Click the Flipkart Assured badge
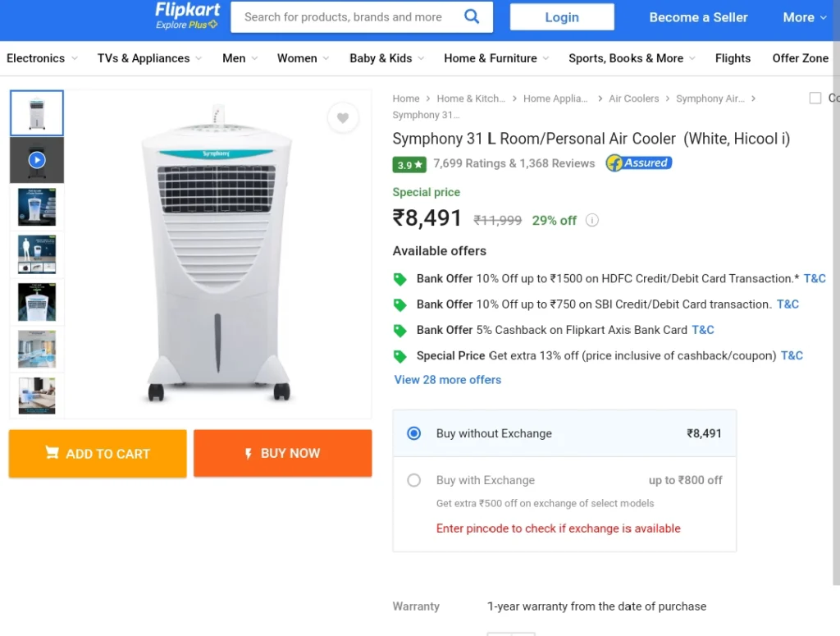This screenshot has width=840, height=636. [x=638, y=162]
